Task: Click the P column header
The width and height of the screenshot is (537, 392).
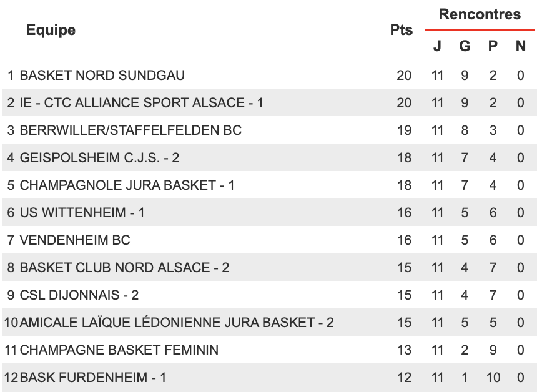Action: [493, 46]
